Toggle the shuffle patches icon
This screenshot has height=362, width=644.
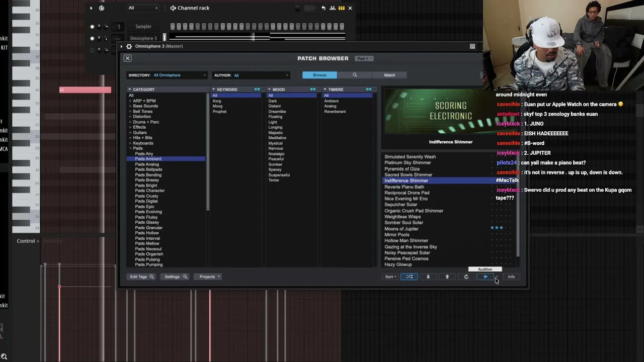(x=409, y=277)
